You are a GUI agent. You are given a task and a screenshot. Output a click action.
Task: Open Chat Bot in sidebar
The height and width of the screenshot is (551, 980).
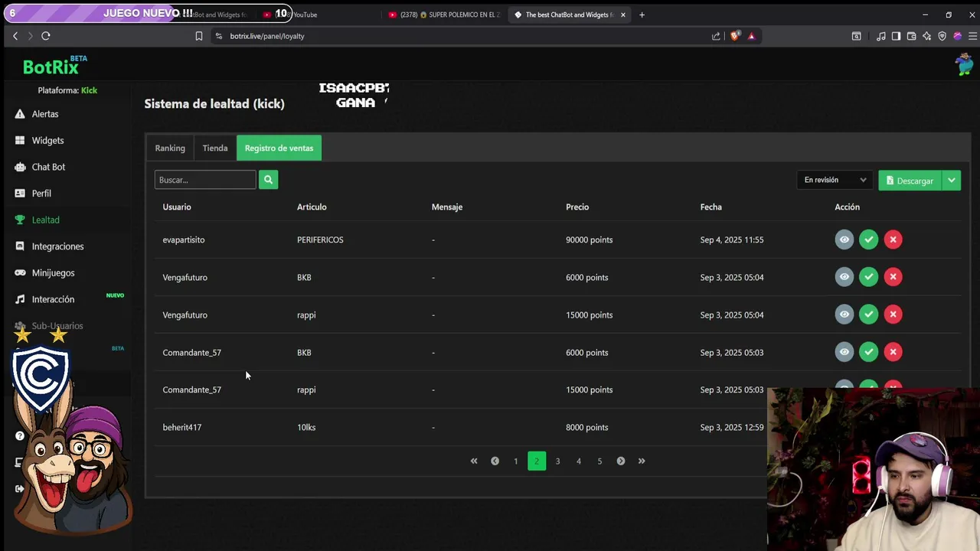pos(48,167)
